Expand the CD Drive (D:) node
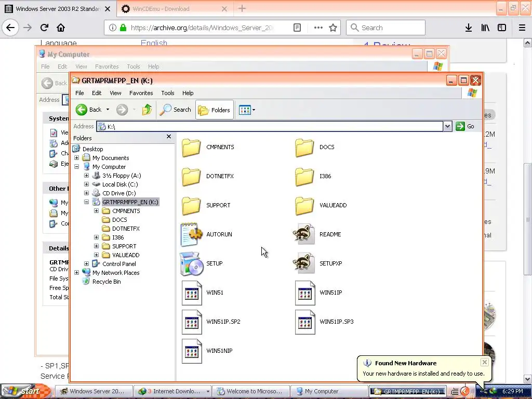This screenshot has height=399, width=532. (x=87, y=193)
